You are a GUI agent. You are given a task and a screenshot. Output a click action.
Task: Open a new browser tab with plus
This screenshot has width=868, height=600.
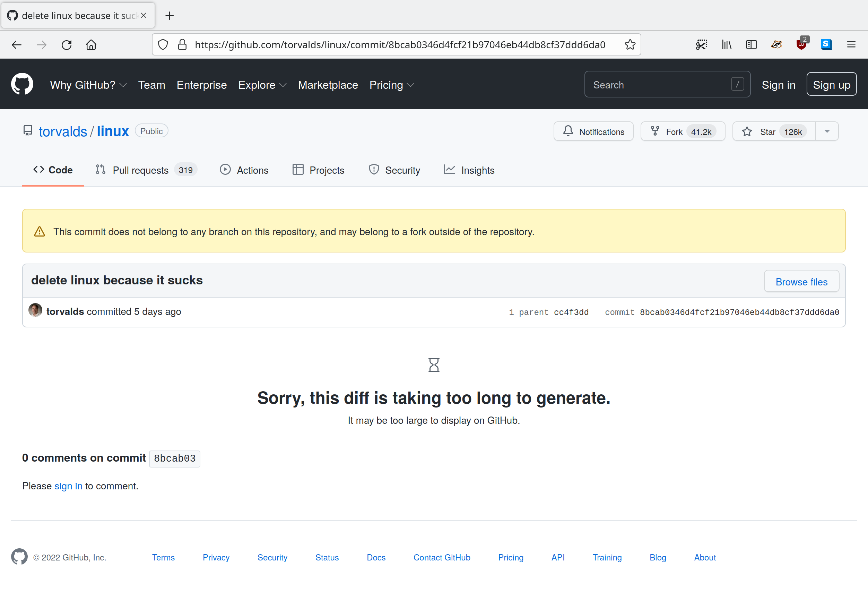170,15
